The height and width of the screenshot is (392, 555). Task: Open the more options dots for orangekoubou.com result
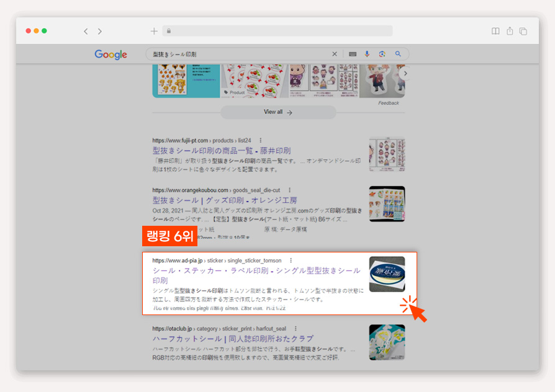289,190
